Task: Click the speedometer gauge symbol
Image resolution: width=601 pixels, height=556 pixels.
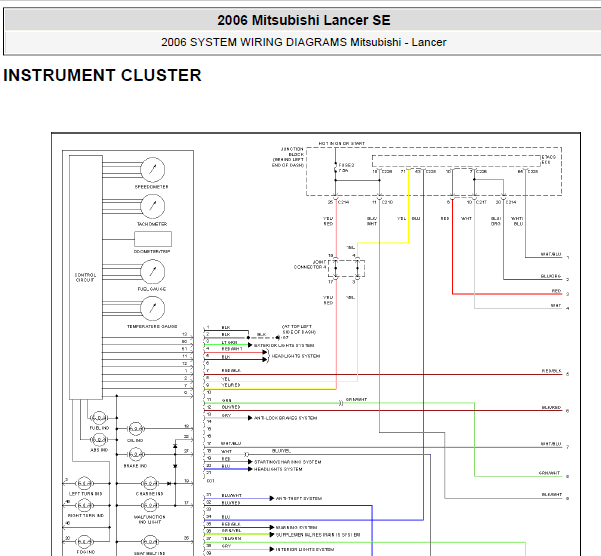Action: tap(153, 169)
